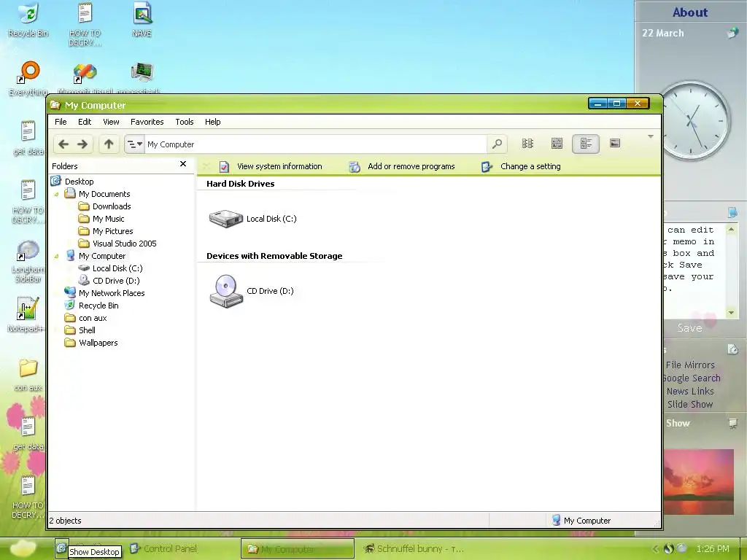Viewport: 747px width, 560px height.
Task: Select the Everything desktop shortcut
Action: 28,79
